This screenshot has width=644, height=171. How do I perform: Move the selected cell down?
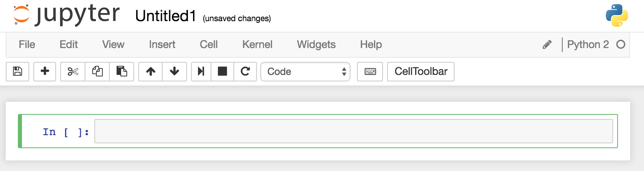tap(174, 72)
